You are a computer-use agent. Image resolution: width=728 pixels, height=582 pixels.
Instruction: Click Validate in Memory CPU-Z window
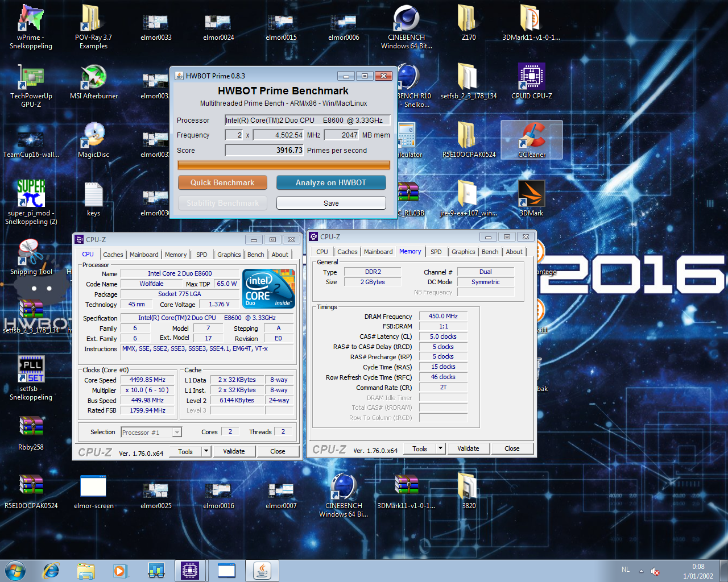pyautogui.click(x=468, y=448)
